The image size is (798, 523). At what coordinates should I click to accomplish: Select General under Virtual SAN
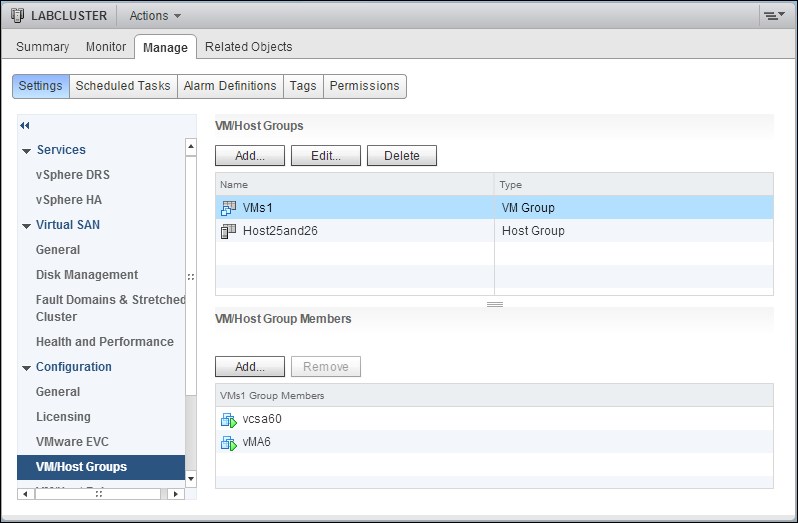(58, 249)
